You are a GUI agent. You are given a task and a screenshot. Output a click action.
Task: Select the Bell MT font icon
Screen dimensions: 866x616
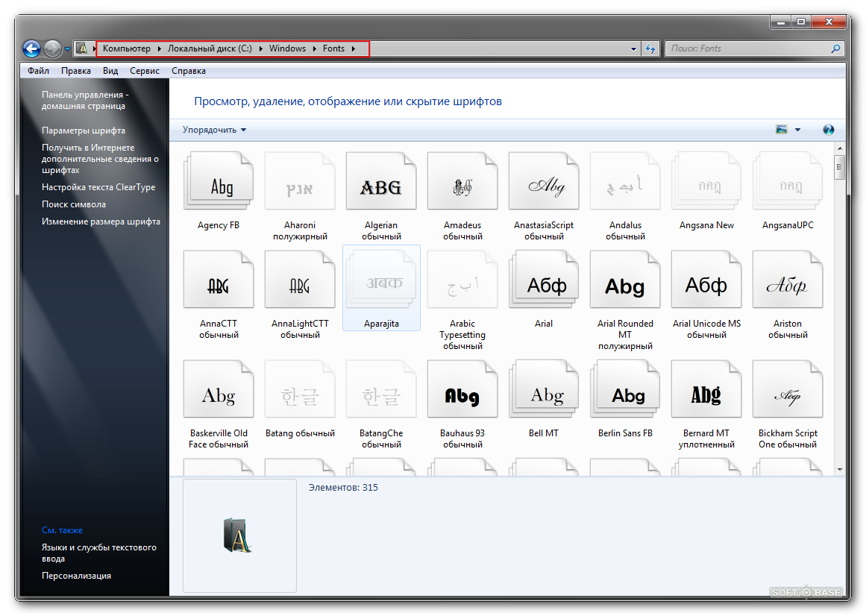click(544, 389)
